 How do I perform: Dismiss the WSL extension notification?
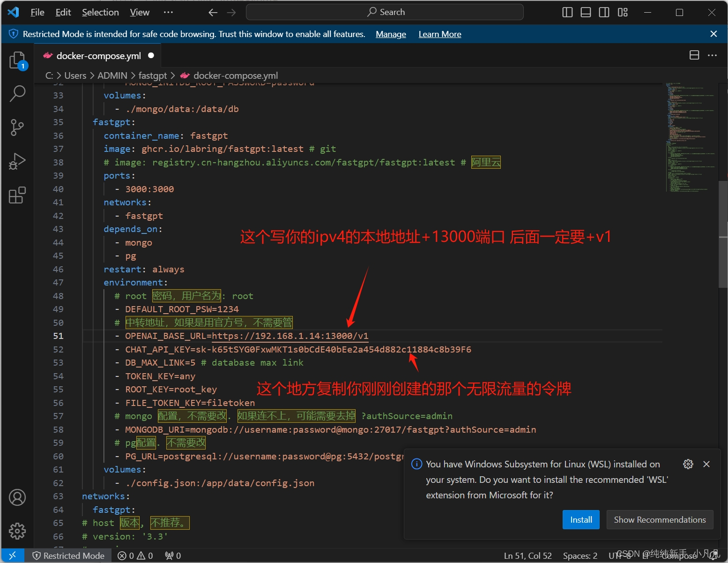706,464
